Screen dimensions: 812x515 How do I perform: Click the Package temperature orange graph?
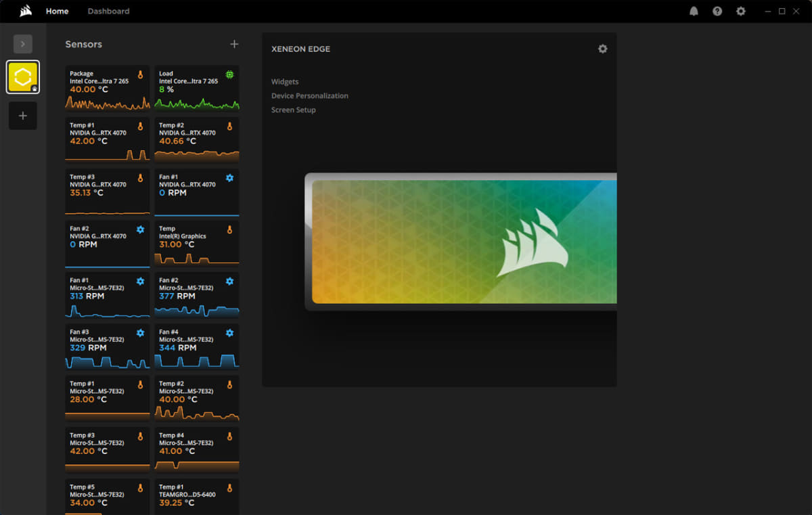point(108,102)
